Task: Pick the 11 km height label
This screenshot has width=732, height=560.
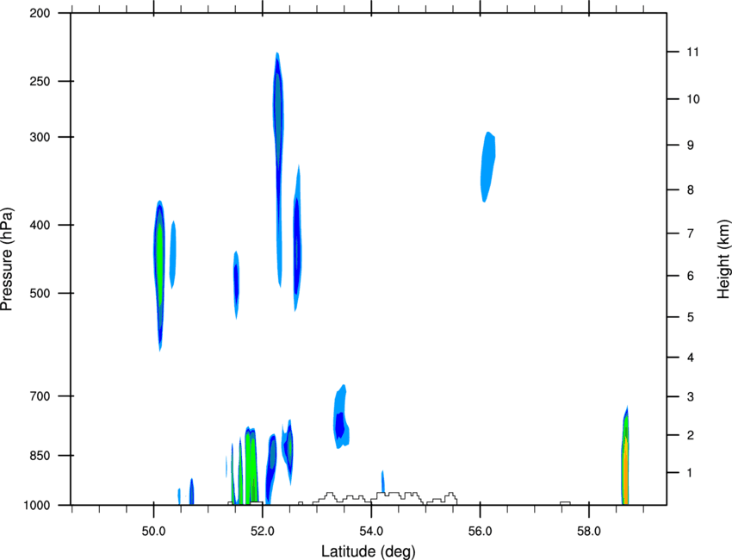Action: pyautogui.click(x=692, y=52)
